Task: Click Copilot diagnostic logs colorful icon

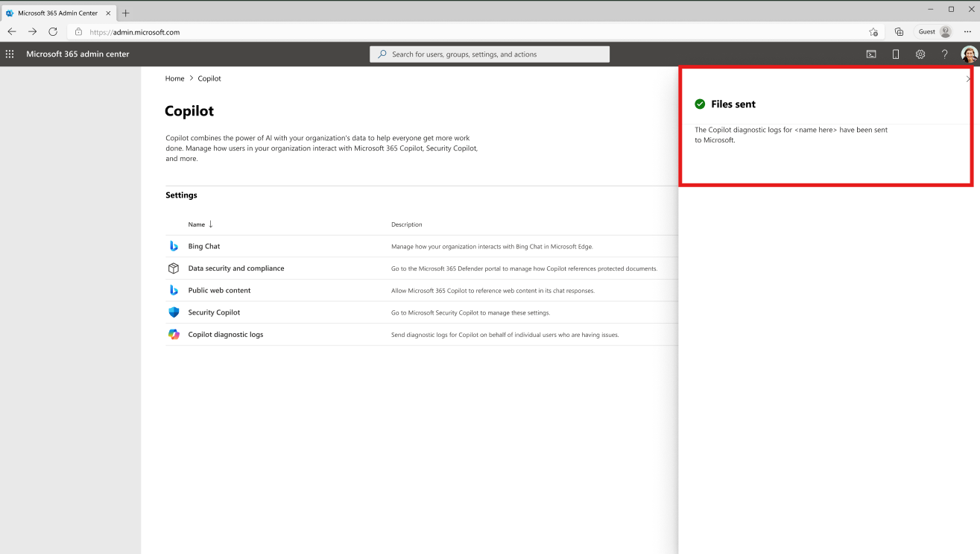Action: click(174, 335)
